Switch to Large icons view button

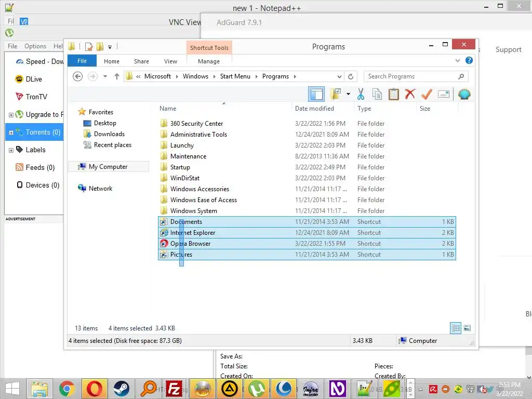tap(467, 328)
